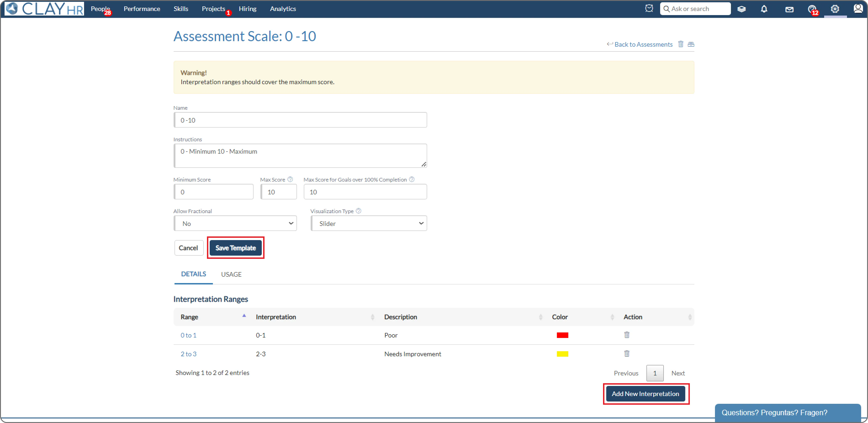Open the settings gear icon
The image size is (868, 423).
(x=835, y=9)
